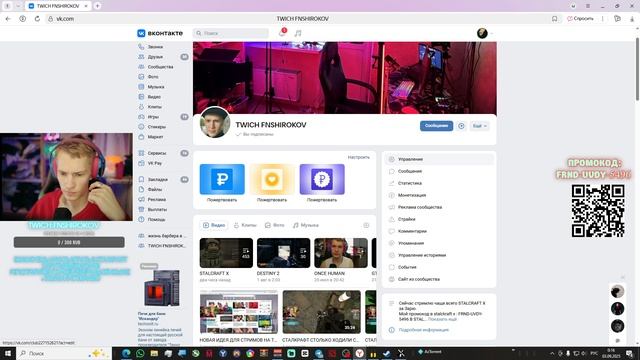This screenshot has width=640, height=360.
Task: Click the add icon beside media tabs
Action: coord(366,225)
